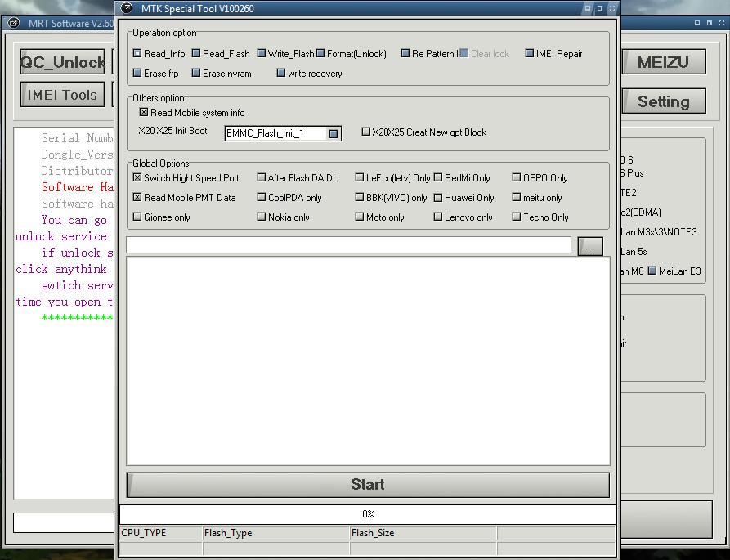
Task: Select the Format(Unlock) operation option
Action: pos(352,54)
